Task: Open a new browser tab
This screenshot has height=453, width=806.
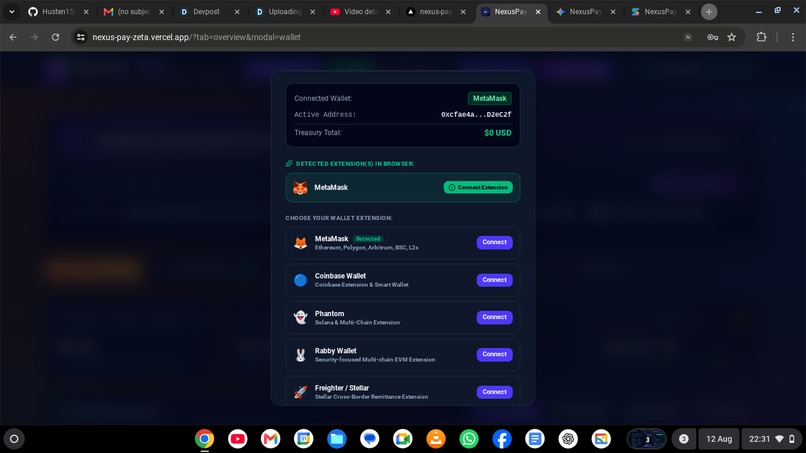Action: [709, 11]
